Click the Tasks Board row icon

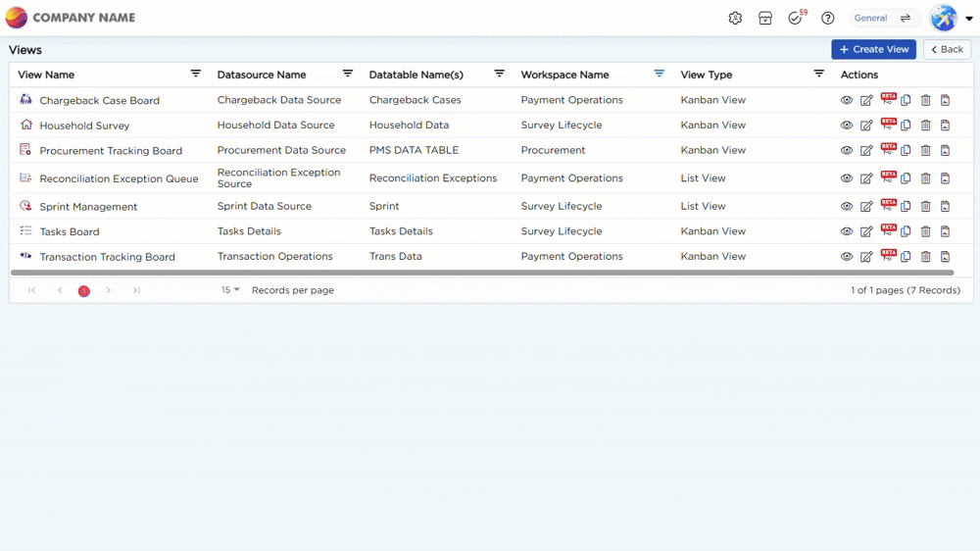[25, 230]
